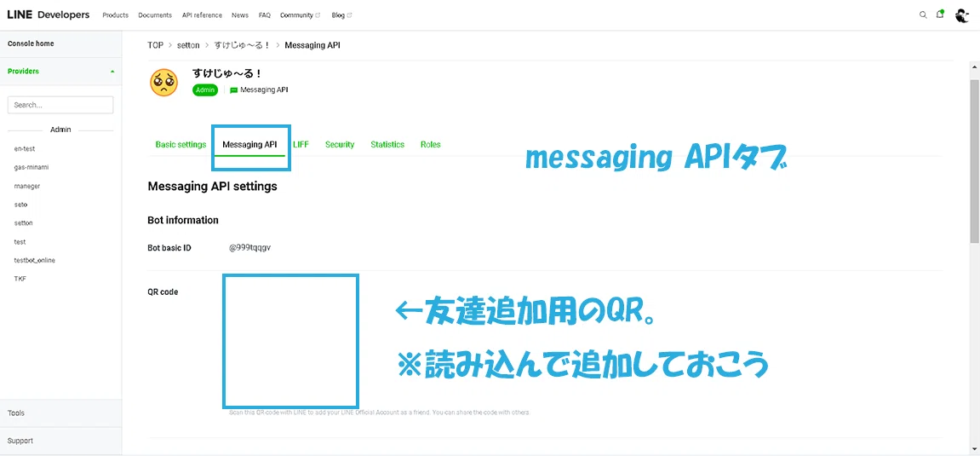Click the page vertical scrollbar
The image size is (980, 456).
[x=974, y=161]
